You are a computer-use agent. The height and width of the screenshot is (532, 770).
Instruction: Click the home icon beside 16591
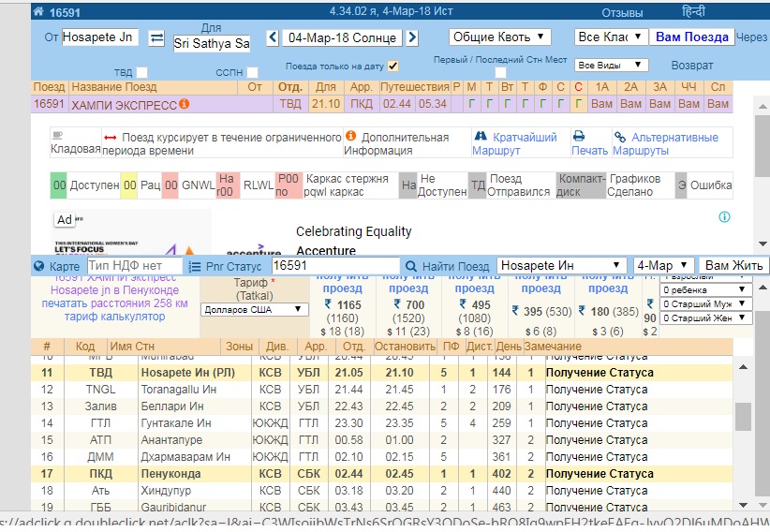point(37,13)
